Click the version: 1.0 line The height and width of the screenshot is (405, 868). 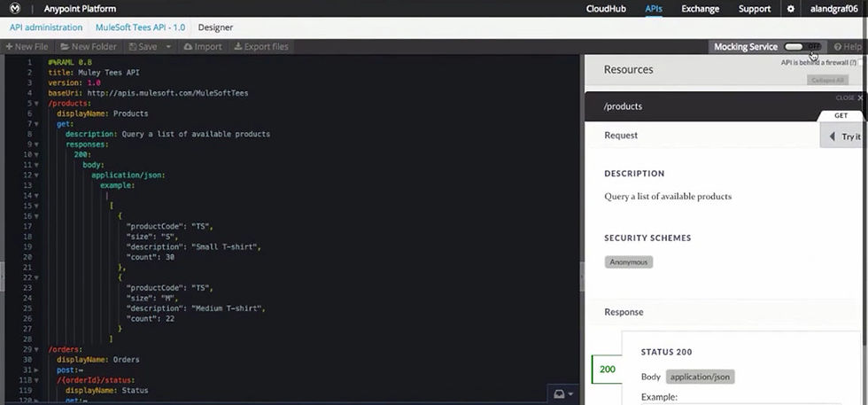click(x=74, y=82)
